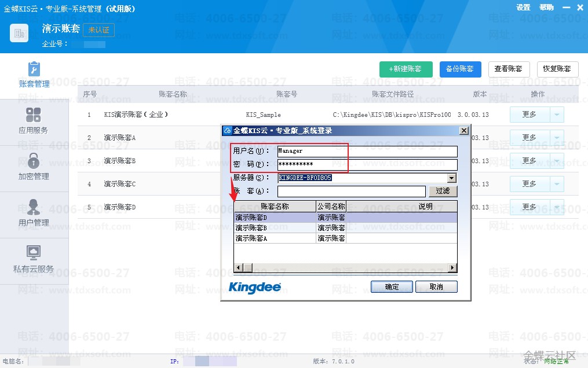
Task: Select the 演示账套C row in main table
Action: (119, 184)
